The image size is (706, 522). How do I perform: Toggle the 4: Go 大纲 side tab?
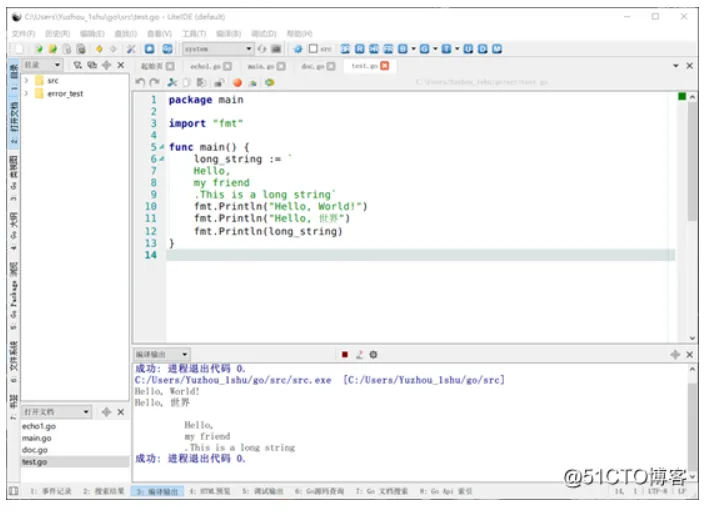(14, 231)
